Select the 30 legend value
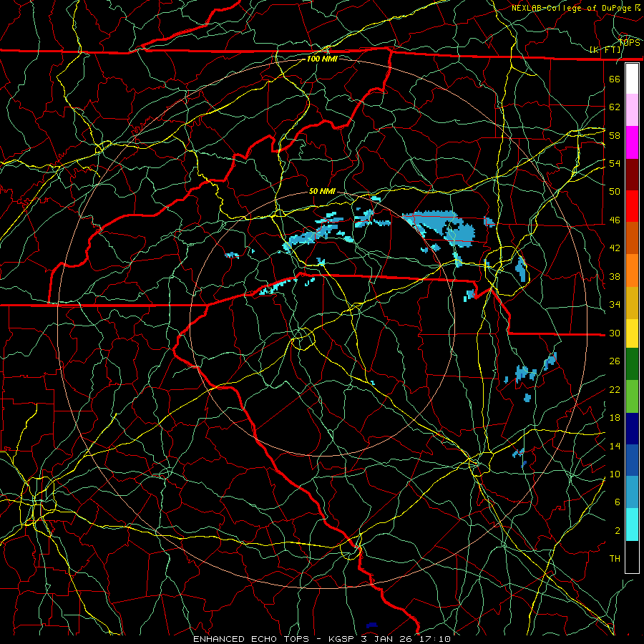 point(615,333)
